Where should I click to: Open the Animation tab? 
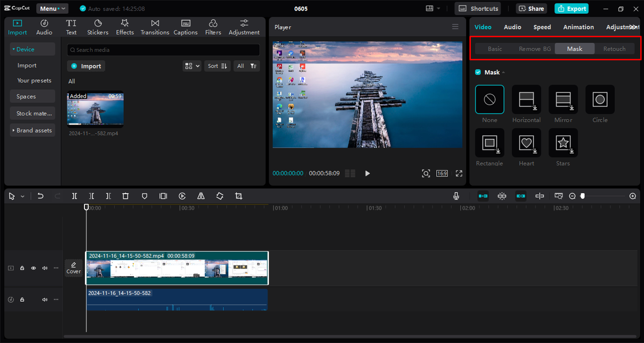click(579, 27)
